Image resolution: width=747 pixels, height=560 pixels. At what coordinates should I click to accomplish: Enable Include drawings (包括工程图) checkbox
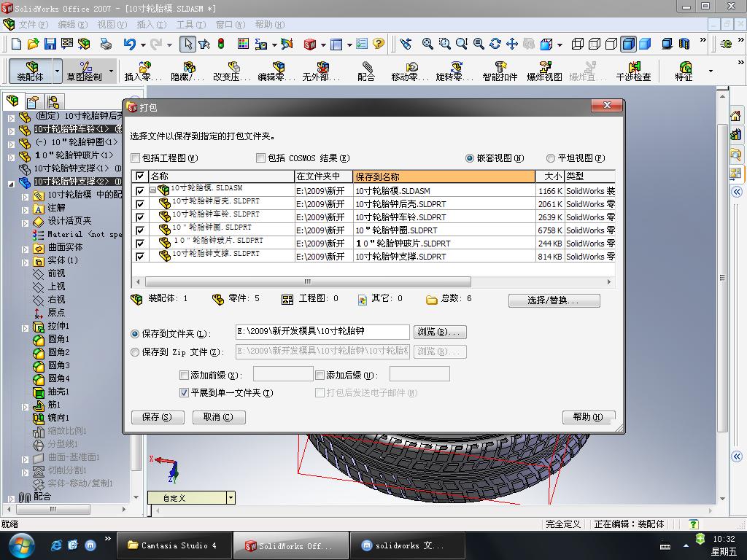click(x=135, y=157)
